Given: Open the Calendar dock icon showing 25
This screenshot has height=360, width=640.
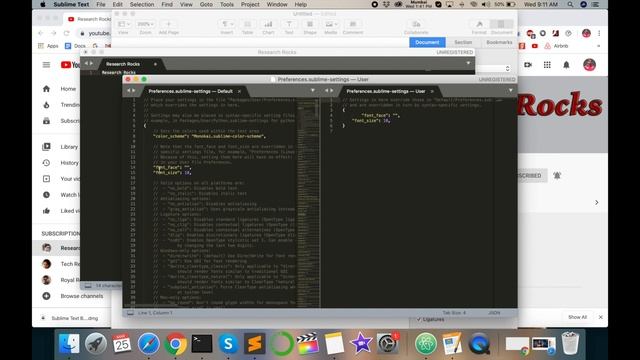Looking at the screenshot, I should (122, 344).
